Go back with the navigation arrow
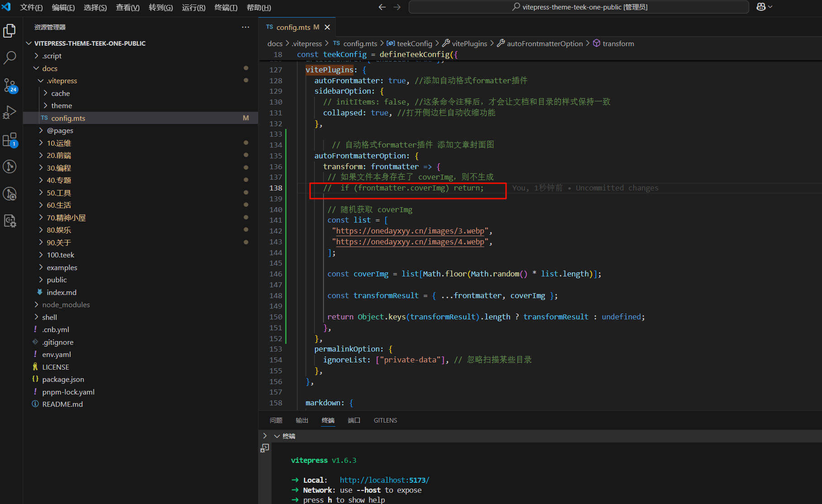The width and height of the screenshot is (822, 504). (382, 7)
